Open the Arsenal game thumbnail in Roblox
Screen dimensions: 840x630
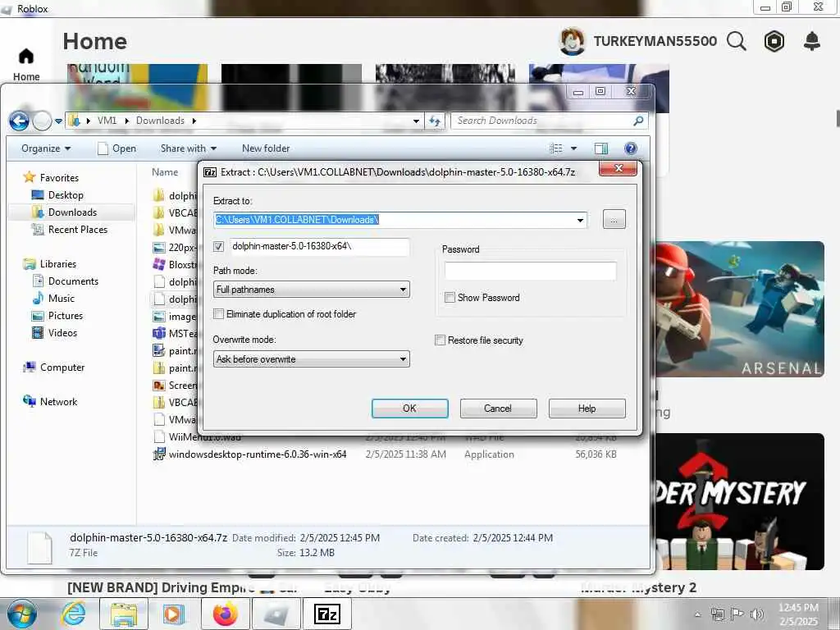point(739,309)
